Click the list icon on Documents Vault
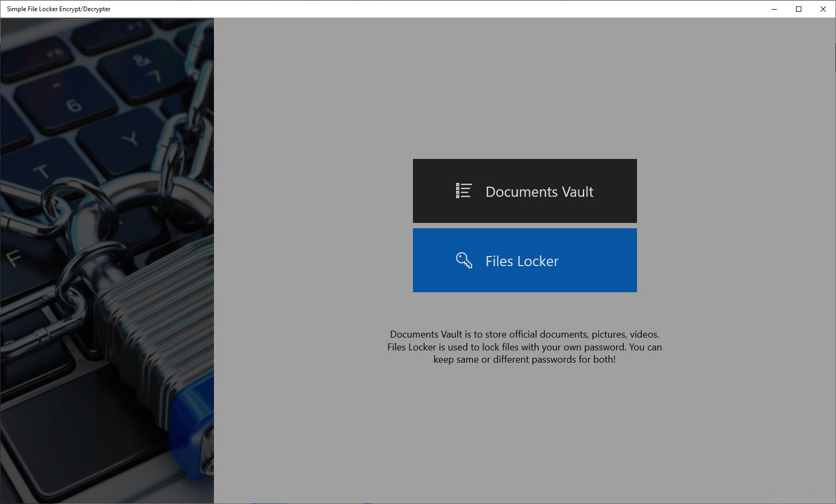This screenshot has height=504, width=836. (x=464, y=191)
